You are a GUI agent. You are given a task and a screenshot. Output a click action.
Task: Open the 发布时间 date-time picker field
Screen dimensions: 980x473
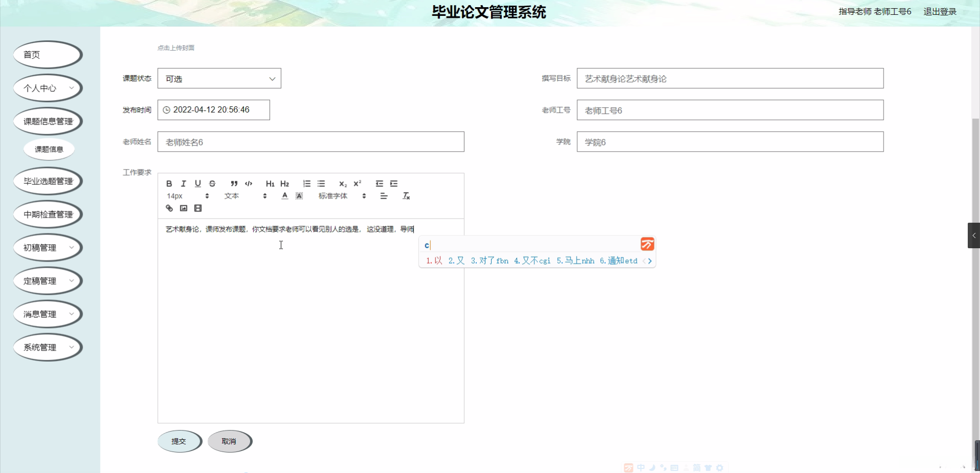[214, 110]
